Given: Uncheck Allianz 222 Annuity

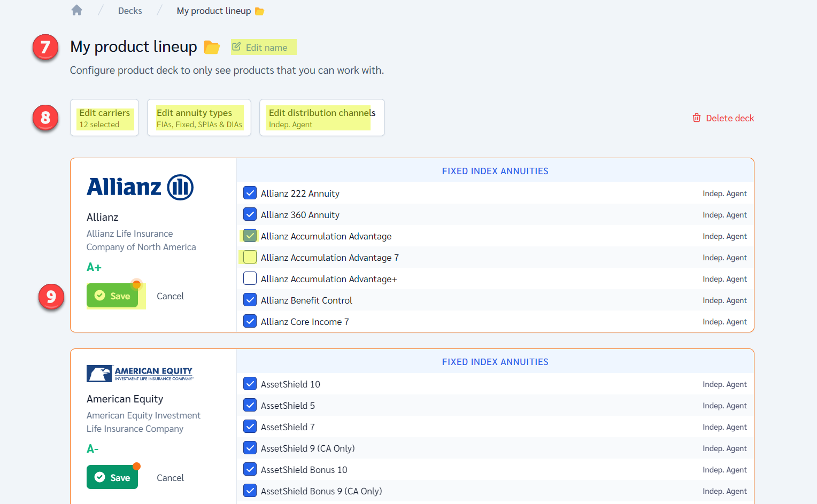Looking at the screenshot, I should click(250, 193).
